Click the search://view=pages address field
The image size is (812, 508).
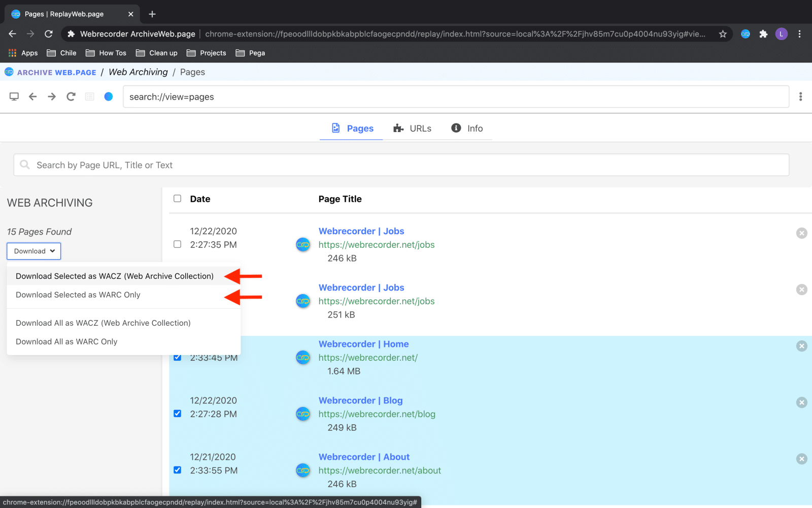point(456,97)
